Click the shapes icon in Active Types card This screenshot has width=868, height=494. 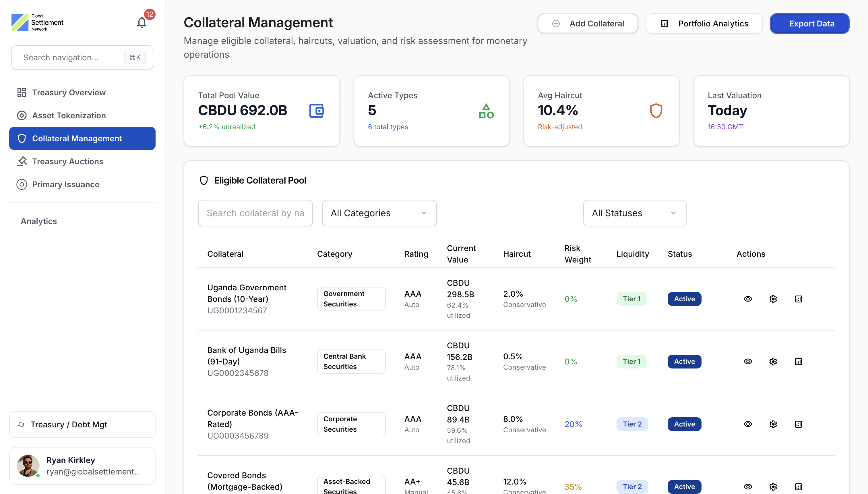tap(486, 111)
